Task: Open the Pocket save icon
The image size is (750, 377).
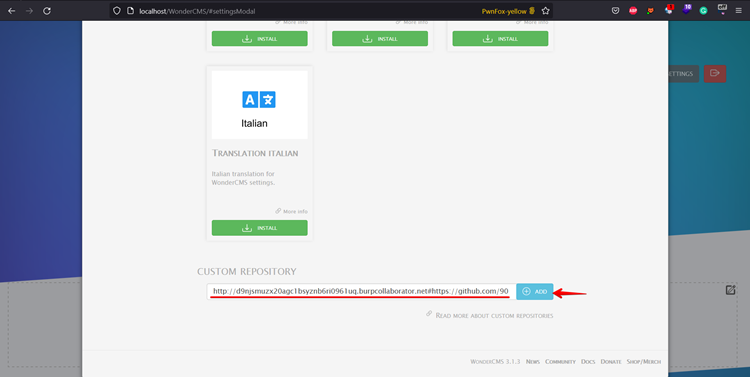Action: (616, 11)
